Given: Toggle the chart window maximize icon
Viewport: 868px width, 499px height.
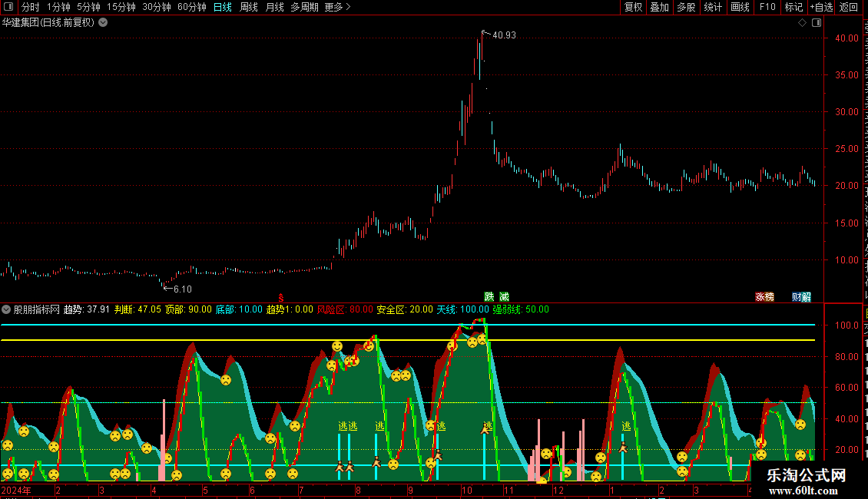Looking at the screenshot, I should pos(817,23).
